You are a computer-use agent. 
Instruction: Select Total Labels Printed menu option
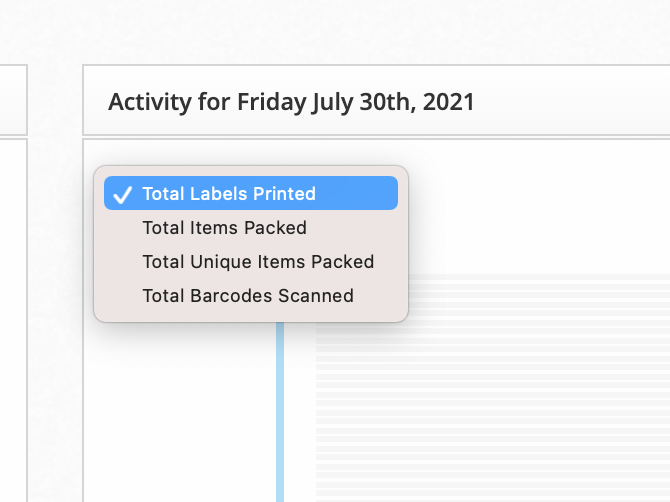pos(229,194)
